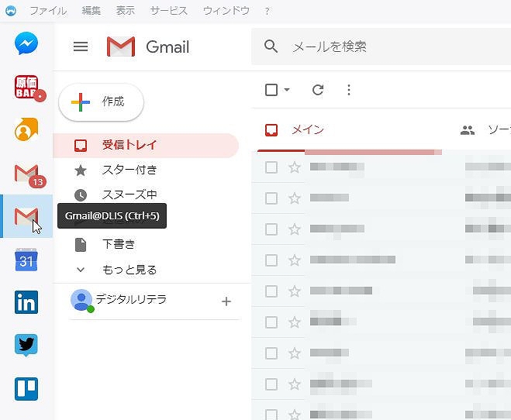This screenshot has height=420, width=511.
Task: Click the Franz app logo in menu bar
Action: pyautogui.click(x=11, y=11)
